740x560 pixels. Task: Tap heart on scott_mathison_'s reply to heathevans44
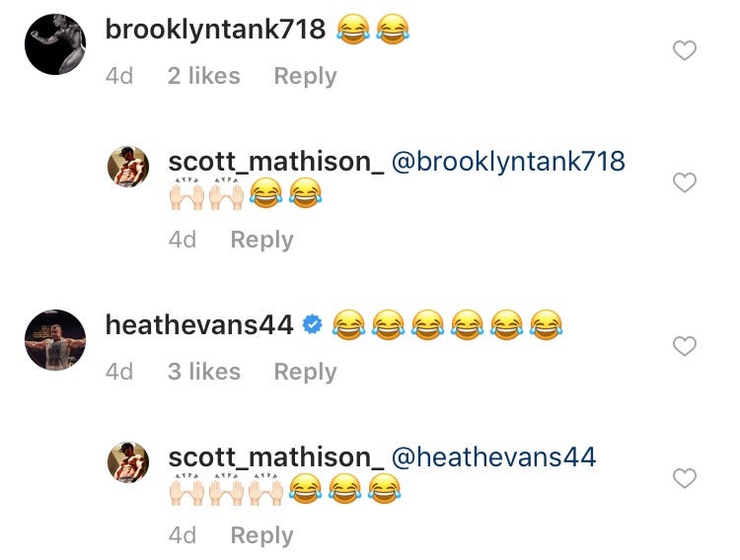pos(685,478)
